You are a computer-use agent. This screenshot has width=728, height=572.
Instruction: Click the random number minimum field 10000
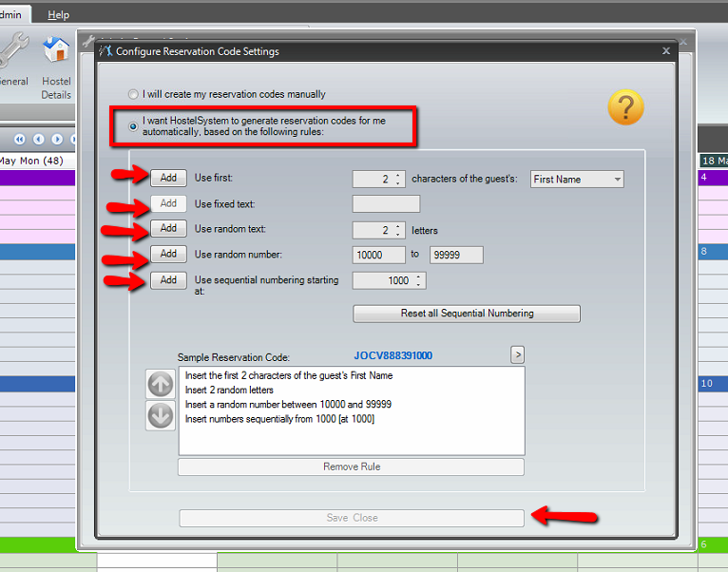tap(379, 255)
